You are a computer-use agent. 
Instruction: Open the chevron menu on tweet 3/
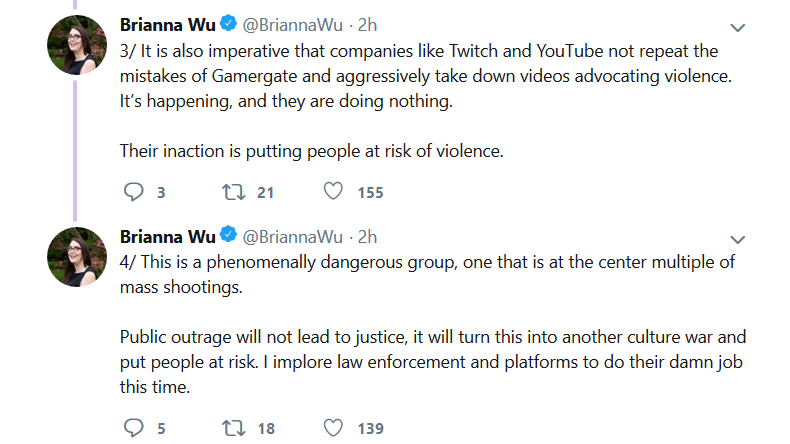click(738, 28)
